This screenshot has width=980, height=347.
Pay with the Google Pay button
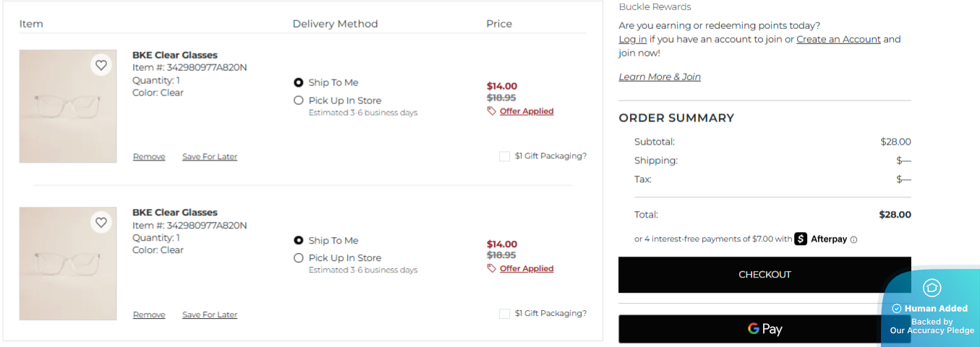[764, 329]
